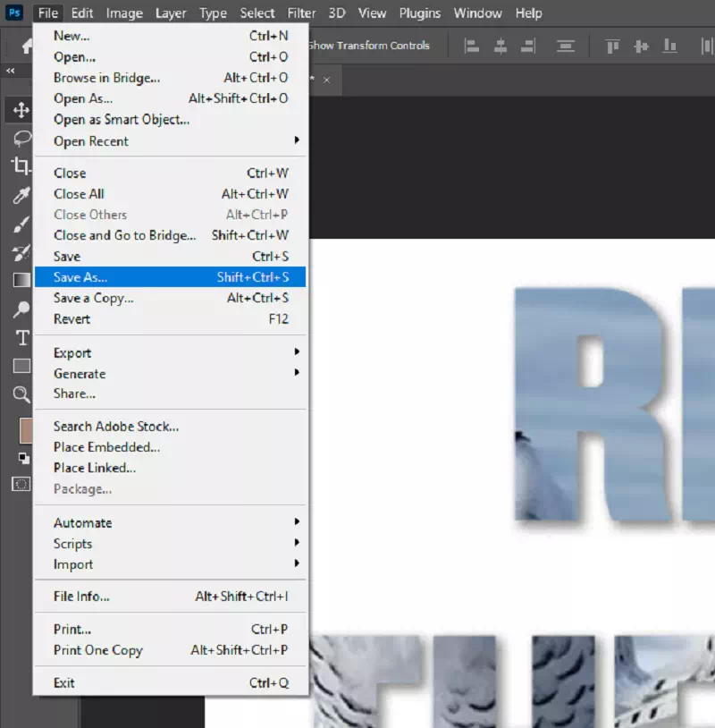Expand the Automate submenu
This screenshot has width=715, height=728.
pyautogui.click(x=171, y=523)
